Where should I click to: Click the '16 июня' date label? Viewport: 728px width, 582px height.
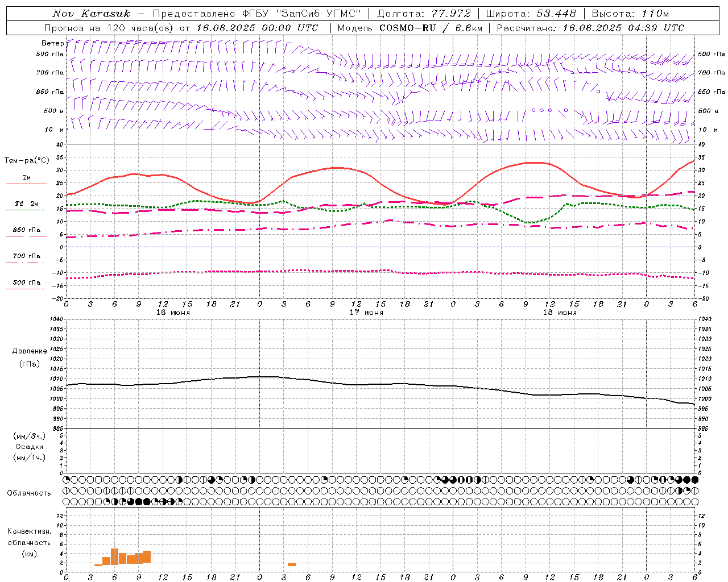pos(173,313)
